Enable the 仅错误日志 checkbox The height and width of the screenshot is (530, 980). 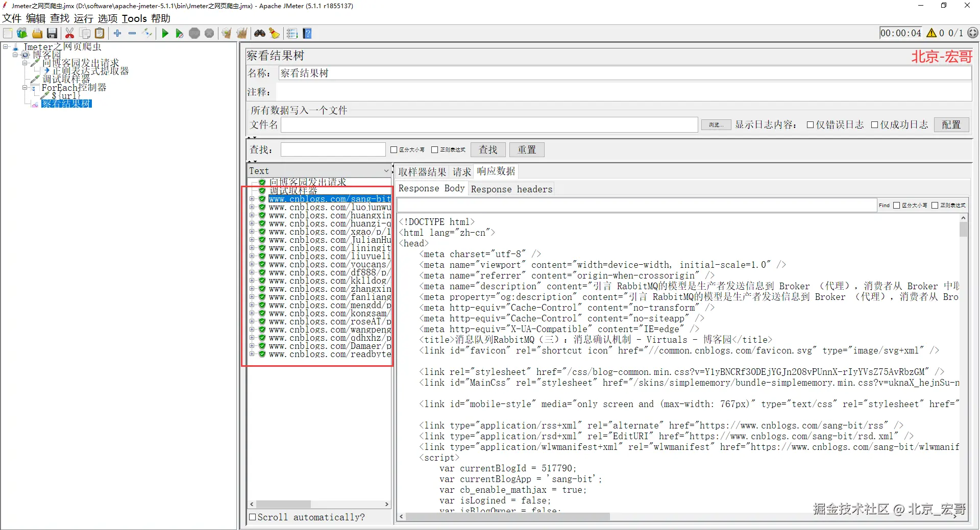coord(810,125)
